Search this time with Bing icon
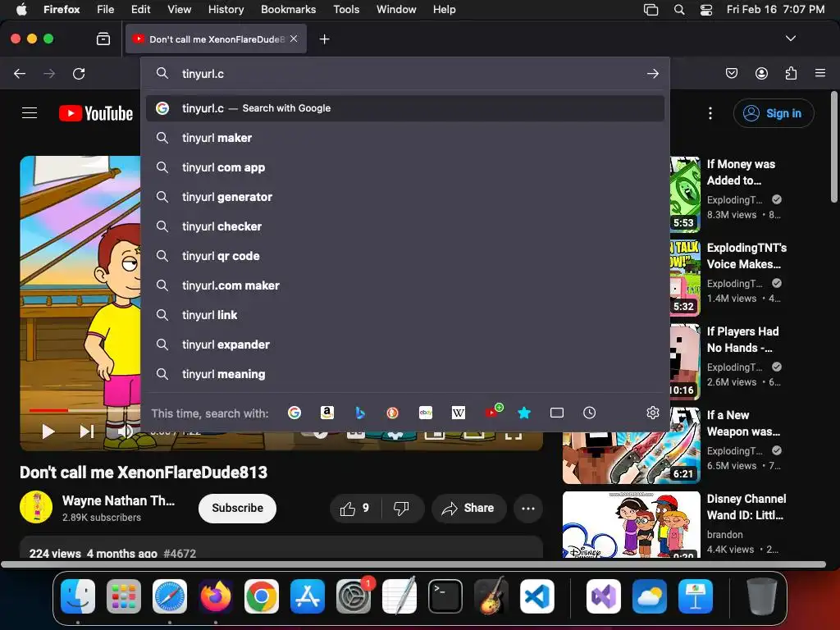The image size is (840, 630). [x=360, y=413]
